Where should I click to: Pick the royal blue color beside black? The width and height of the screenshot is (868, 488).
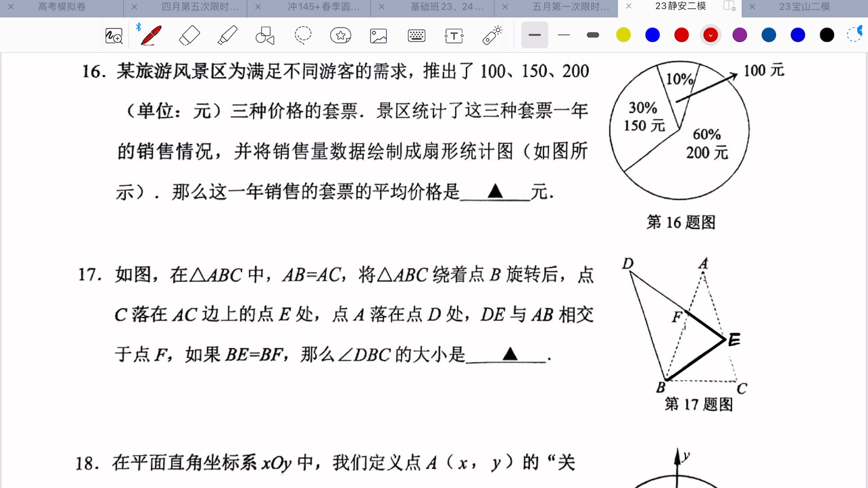point(798,35)
